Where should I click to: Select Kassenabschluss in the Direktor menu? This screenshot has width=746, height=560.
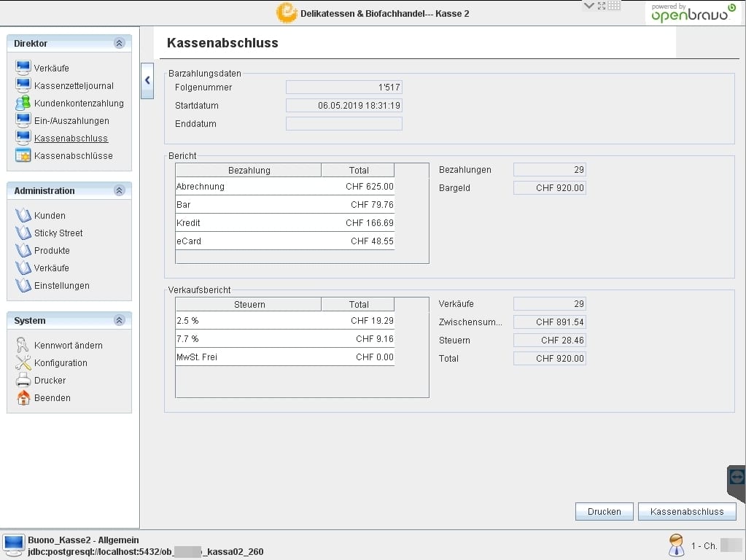click(x=71, y=139)
